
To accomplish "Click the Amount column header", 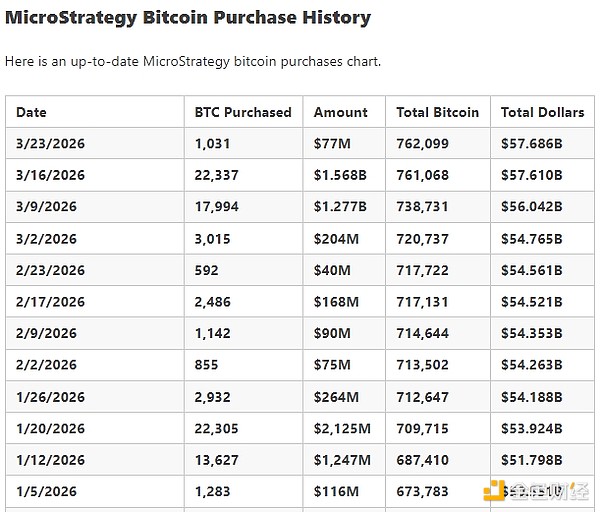I will [x=341, y=112].
